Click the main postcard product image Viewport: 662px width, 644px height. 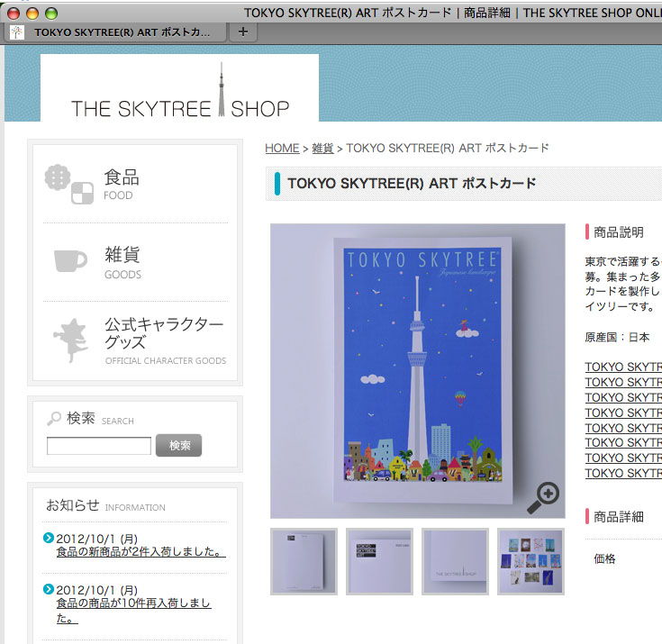tap(418, 371)
